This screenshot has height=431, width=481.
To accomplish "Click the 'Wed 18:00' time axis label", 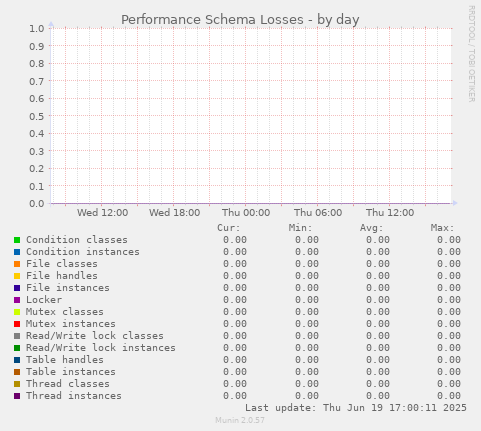I will coord(174,213).
